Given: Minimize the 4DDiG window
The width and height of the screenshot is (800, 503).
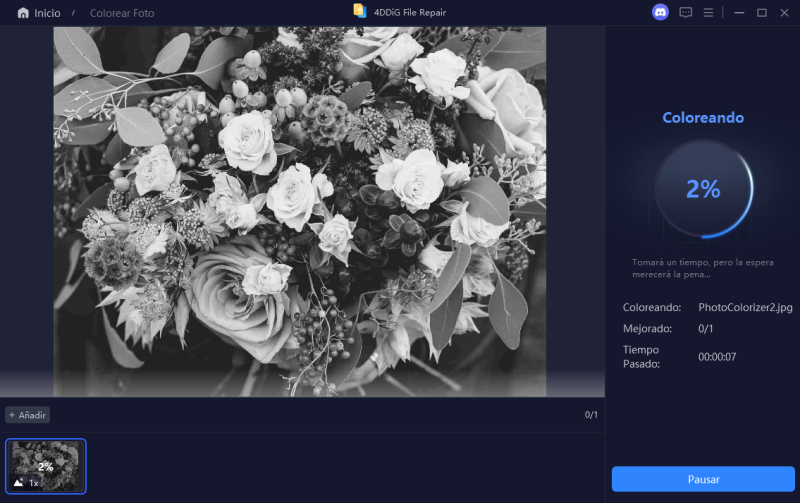Looking at the screenshot, I should tap(739, 13).
